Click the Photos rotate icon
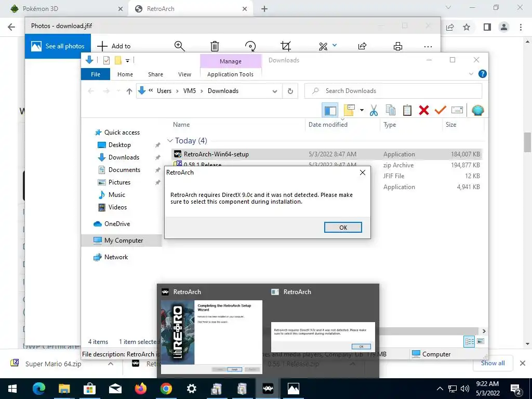The image size is (532, 399). [250, 46]
